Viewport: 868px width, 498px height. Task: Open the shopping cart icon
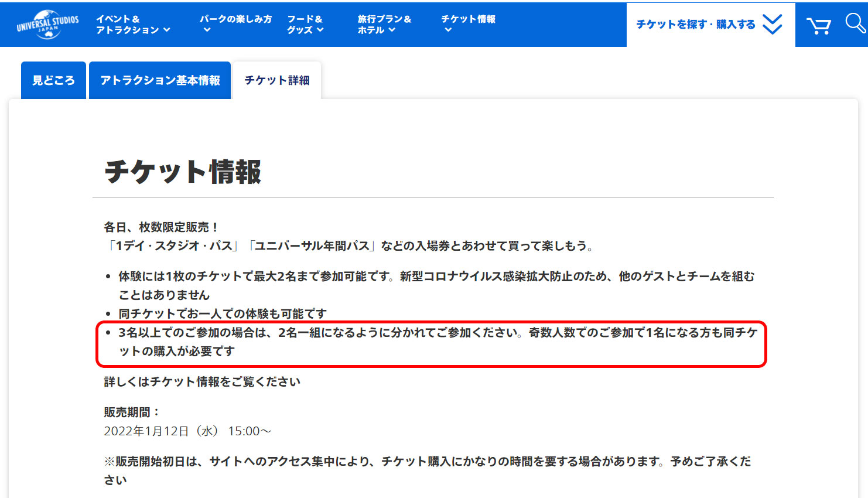pos(818,26)
